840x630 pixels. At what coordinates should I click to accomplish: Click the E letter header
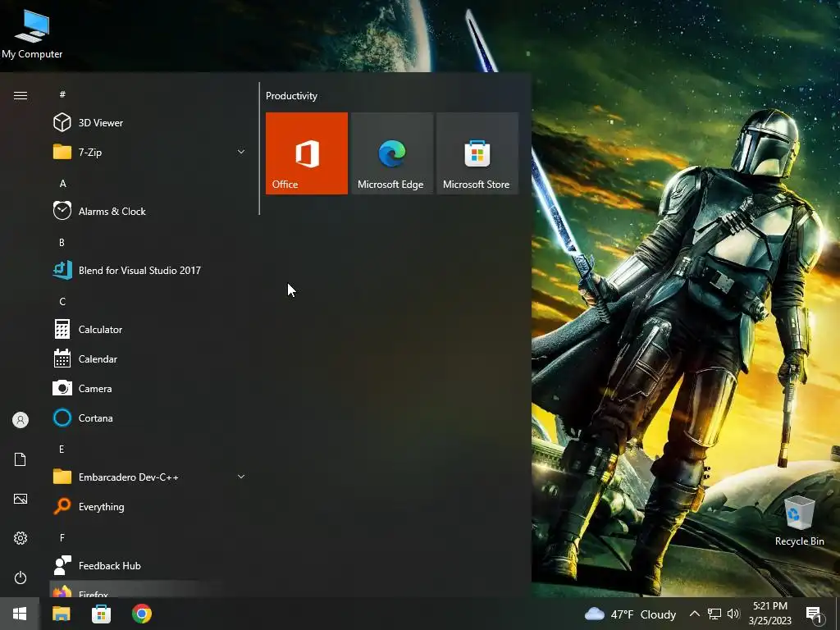click(x=62, y=449)
